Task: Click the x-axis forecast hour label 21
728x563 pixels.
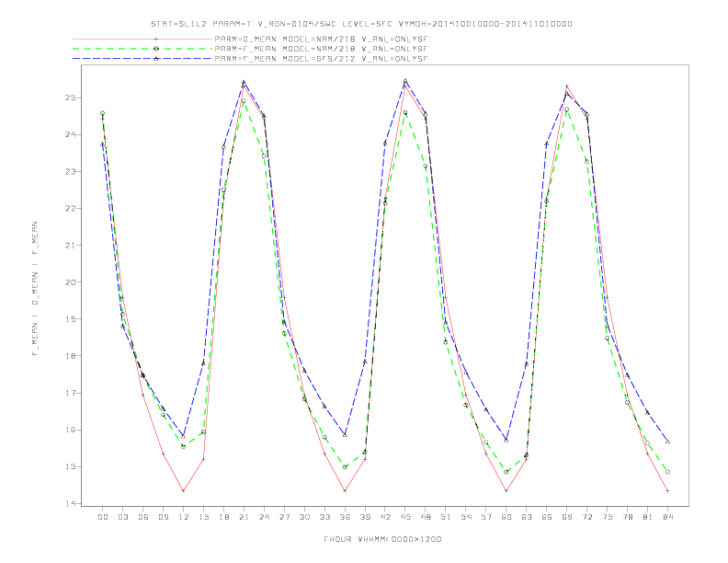Action: pos(244,517)
